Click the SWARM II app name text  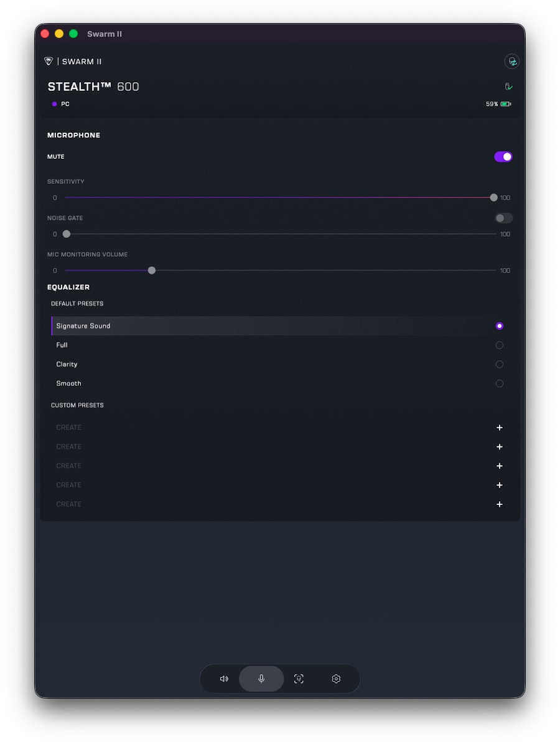(82, 61)
